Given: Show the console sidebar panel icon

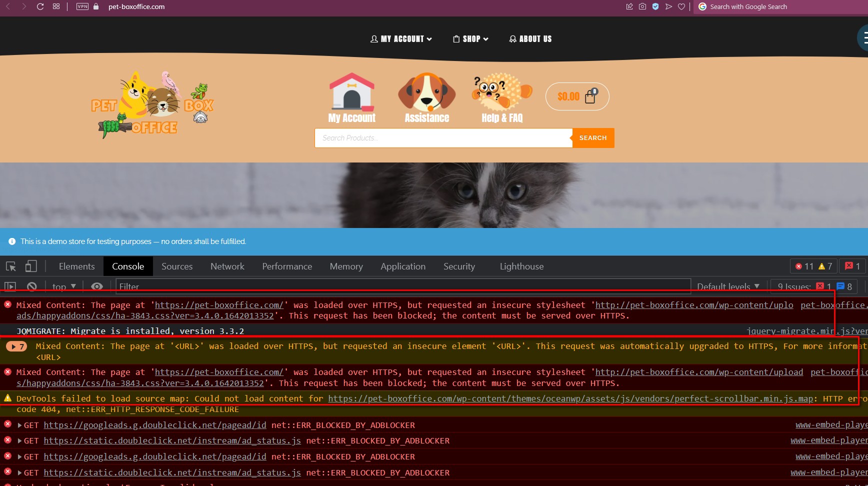Looking at the screenshot, I should click(10, 286).
